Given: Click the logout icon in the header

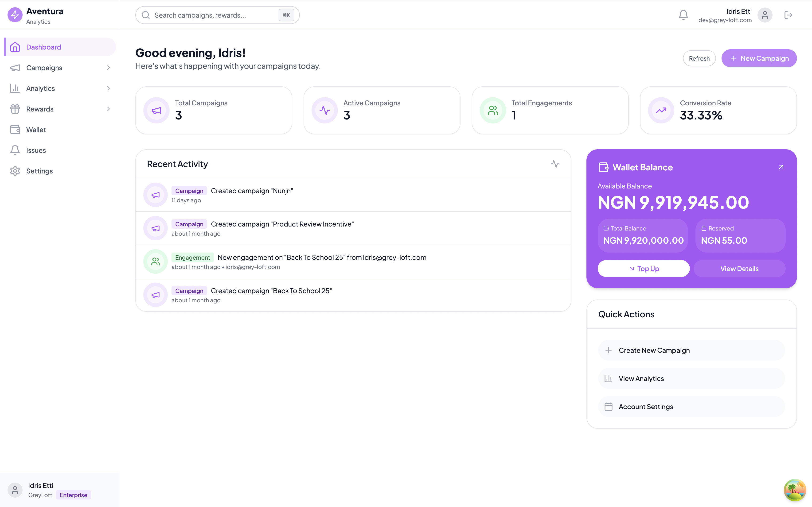Looking at the screenshot, I should tap(788, 15).
